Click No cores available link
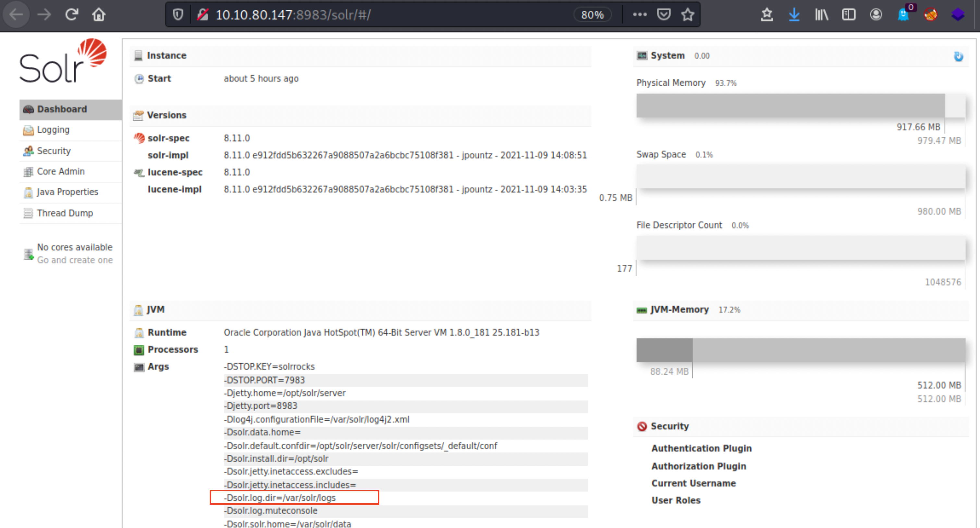This screenshot has height=528, width=980. pyautogui.click(x=75, y=247)
